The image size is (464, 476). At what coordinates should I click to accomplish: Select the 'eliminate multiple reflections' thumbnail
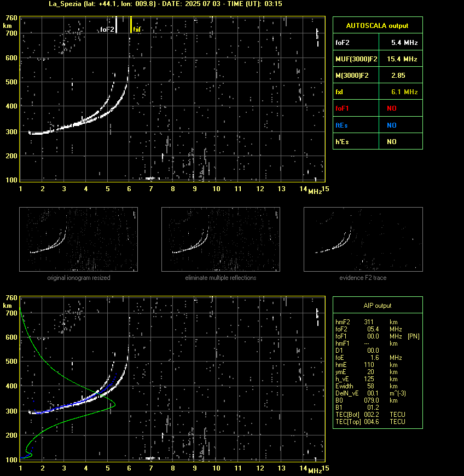tap(221, 239)
